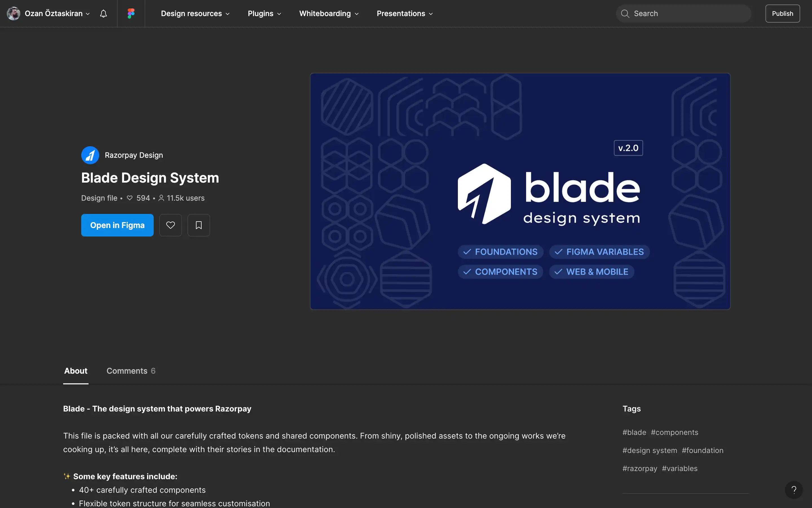Click the users icon beside 11.5k users
The height and width of the screenshot is (508, 812).
tap(161, 198)
